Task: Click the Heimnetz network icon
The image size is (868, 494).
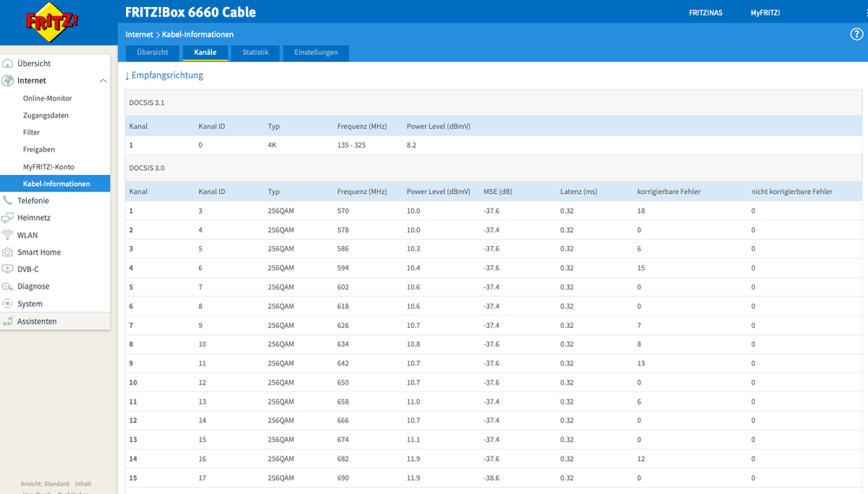Action: point(8,217)
